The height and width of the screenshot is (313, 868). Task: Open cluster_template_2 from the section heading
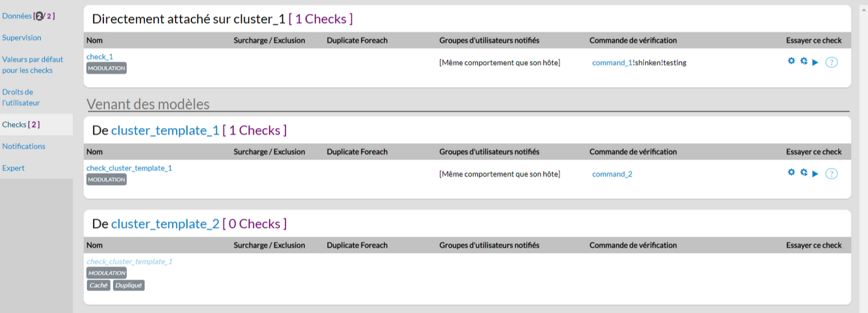click(165, 224)
